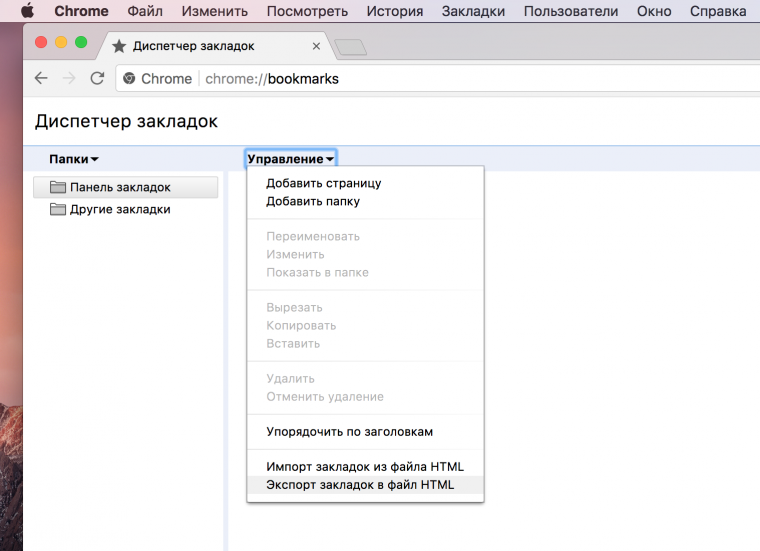Open the Посмотреть menu
Image resolution: width=760 pixels, height=551 pixels.
pyautogui.click(x=307, y=11)
